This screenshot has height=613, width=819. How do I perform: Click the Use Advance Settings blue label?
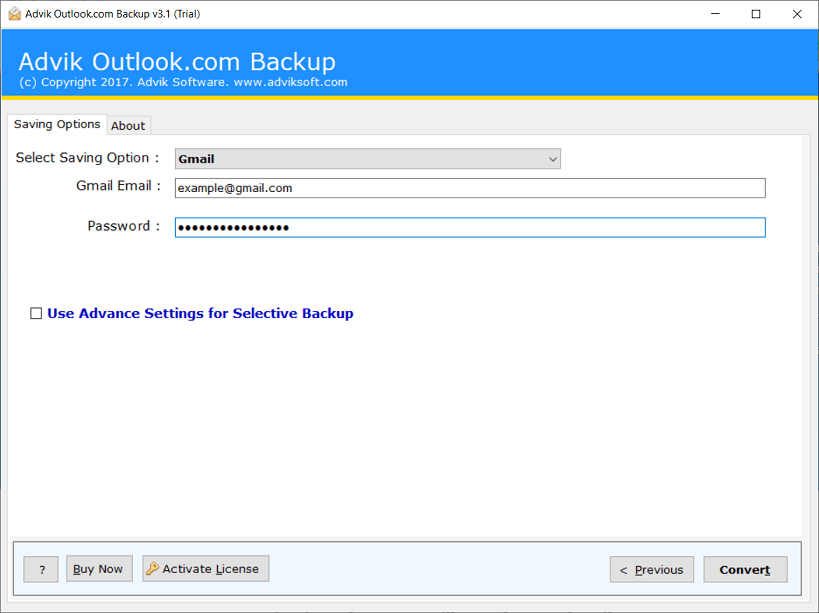(199, 313)
